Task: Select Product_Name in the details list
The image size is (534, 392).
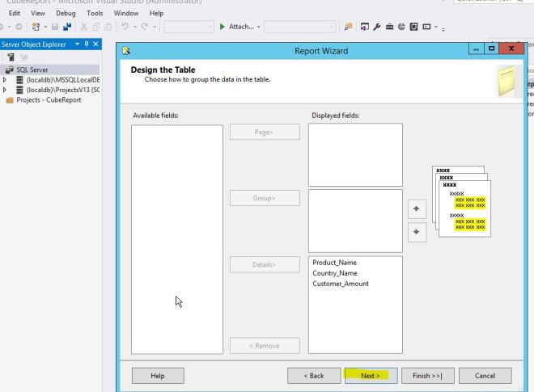Action: (334, 263)
